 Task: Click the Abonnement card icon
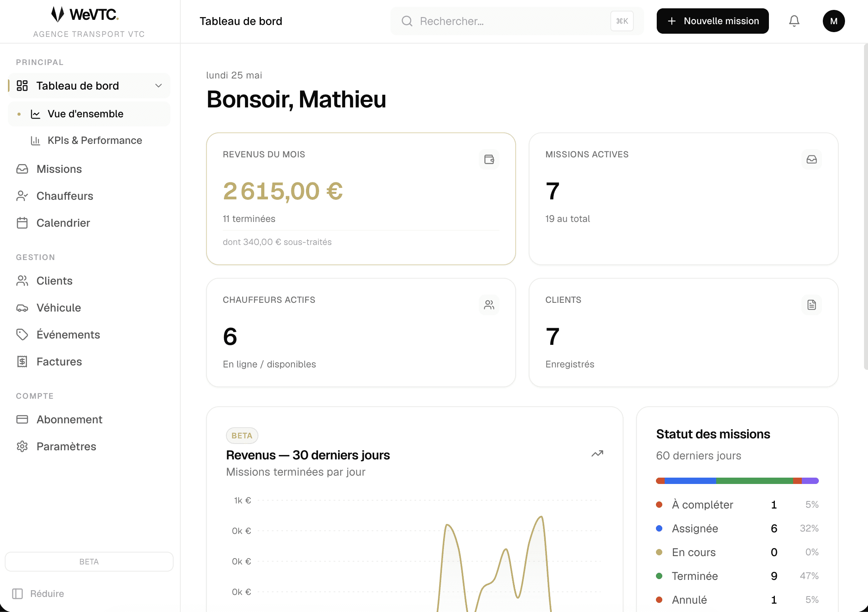click(22, 419)
